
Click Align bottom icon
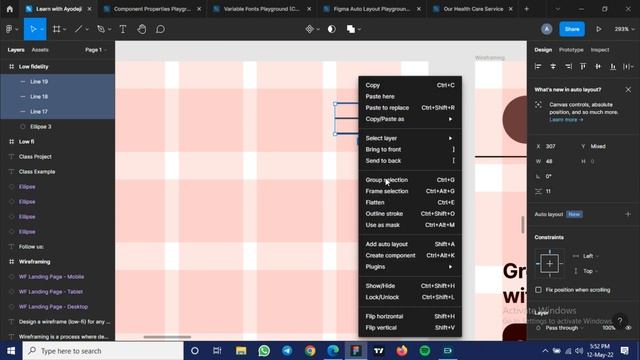point(613,67)
